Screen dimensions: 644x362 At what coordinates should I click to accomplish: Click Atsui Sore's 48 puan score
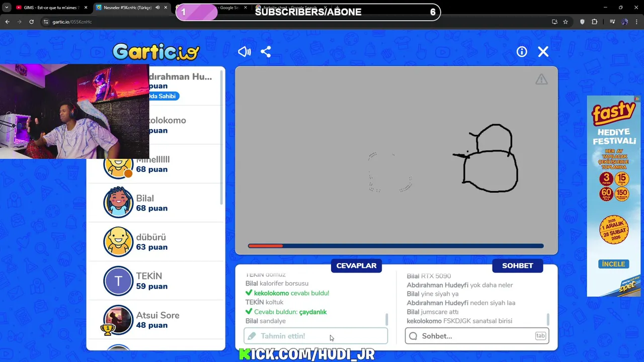(151, 325)
